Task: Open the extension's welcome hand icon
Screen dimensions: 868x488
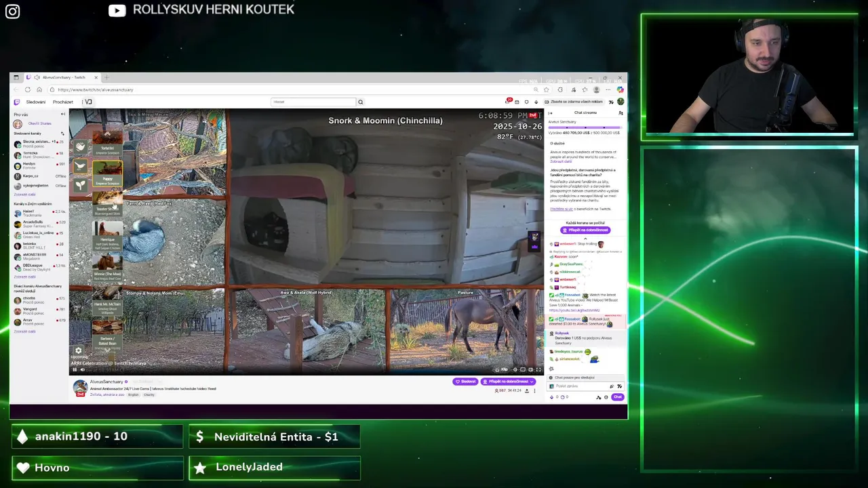Action: [81, 147]
